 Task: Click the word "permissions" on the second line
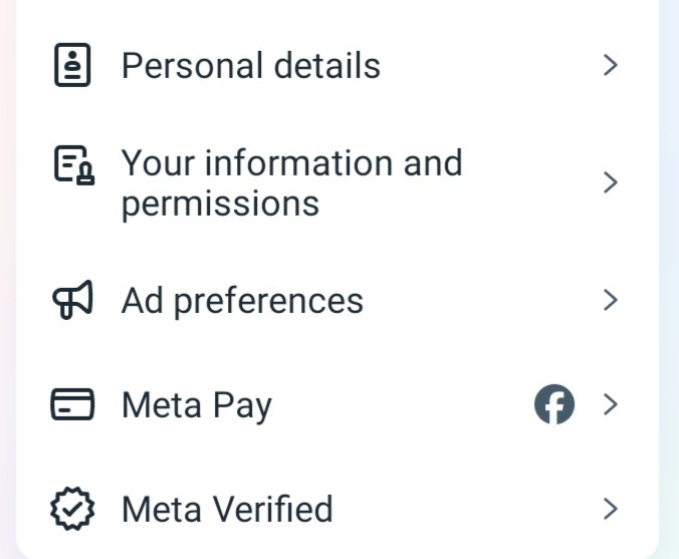pyautogui.click(x=220, y=204)
